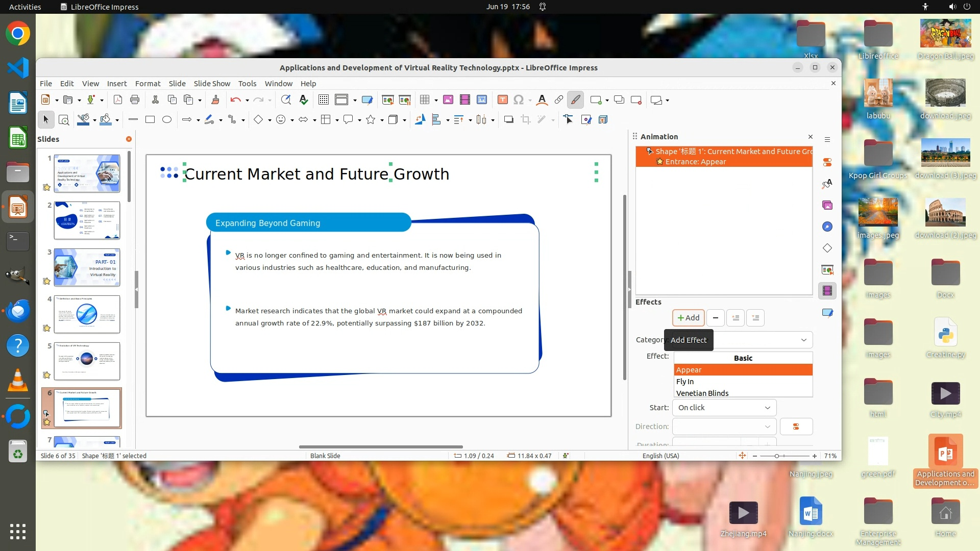Select the Fly In effect
Viewport: 980px width, 551px height.
pos(685,382)
